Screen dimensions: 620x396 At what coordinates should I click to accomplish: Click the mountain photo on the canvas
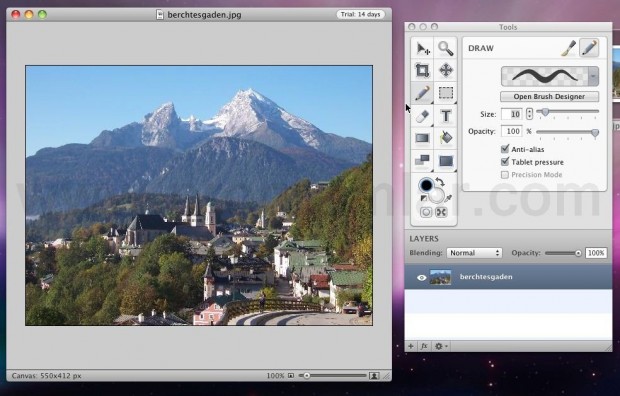[x=199, y=195]
